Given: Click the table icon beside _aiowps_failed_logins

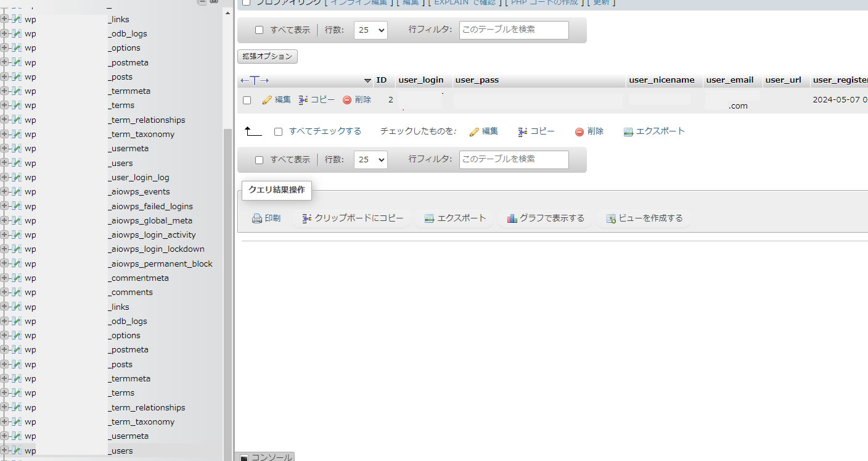Looking at the screenshot, I should pos(17,206).
